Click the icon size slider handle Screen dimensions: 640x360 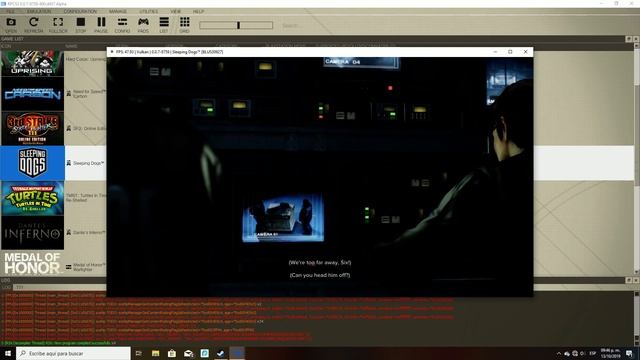238,25
